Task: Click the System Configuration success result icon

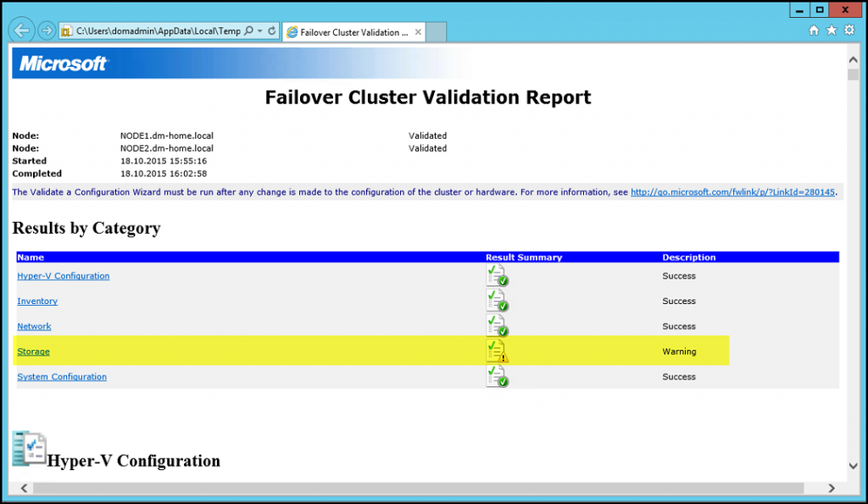Action: (x=498, y=375)
